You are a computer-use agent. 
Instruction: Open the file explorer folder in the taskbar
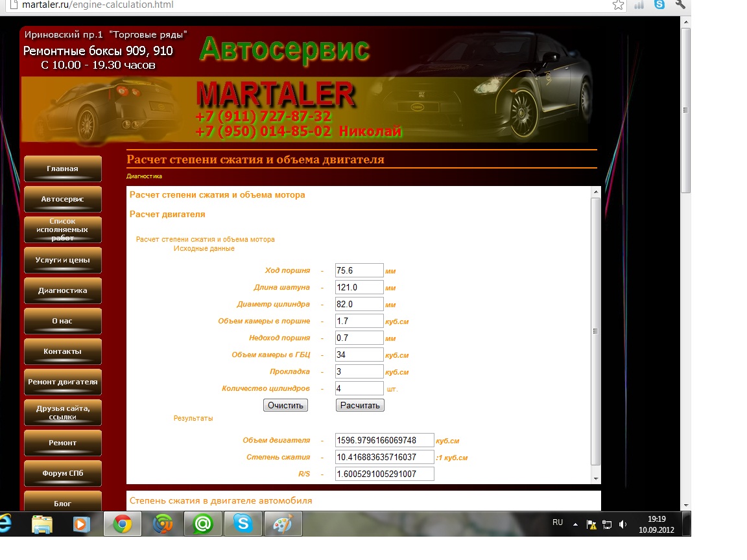click(x=43, y=524)
